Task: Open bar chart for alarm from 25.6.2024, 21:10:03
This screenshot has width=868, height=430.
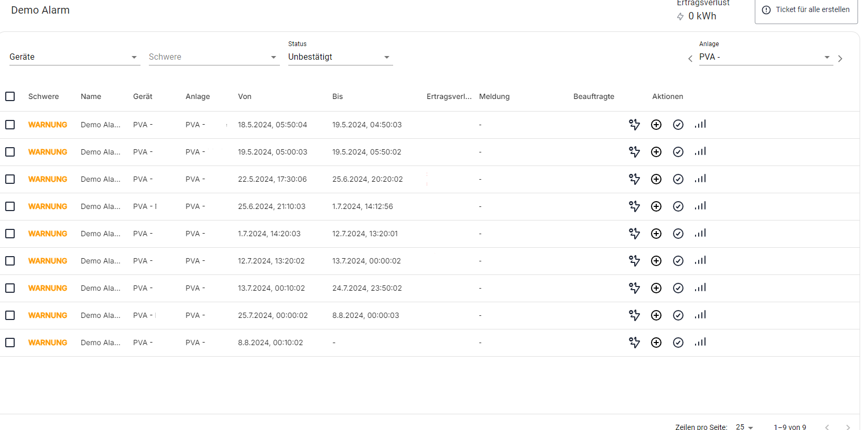Action: [700, 206]
